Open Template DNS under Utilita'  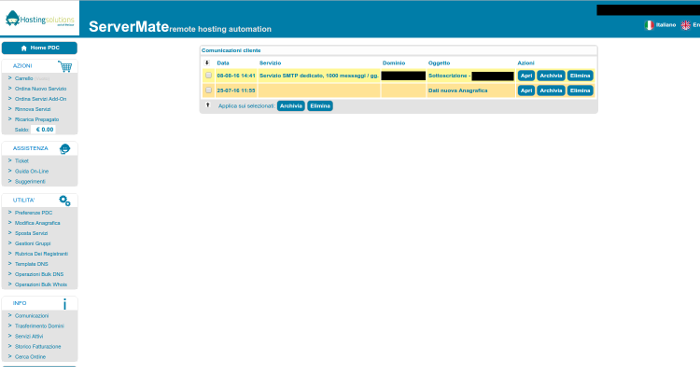(x=31, y=264)
